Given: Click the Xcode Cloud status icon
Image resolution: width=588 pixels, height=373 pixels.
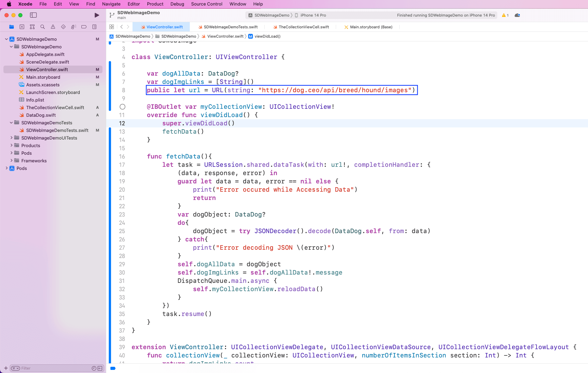Looking at the screenshot, I should pos(517,15).
